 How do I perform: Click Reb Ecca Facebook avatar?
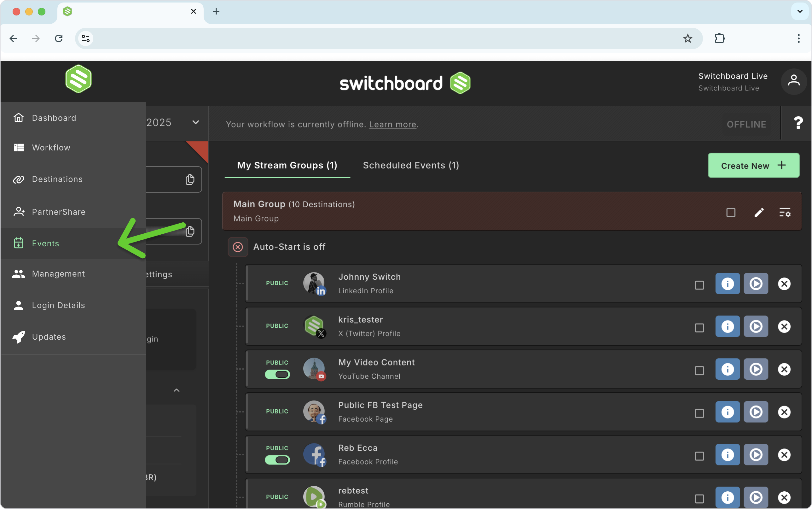click(314, 454)
